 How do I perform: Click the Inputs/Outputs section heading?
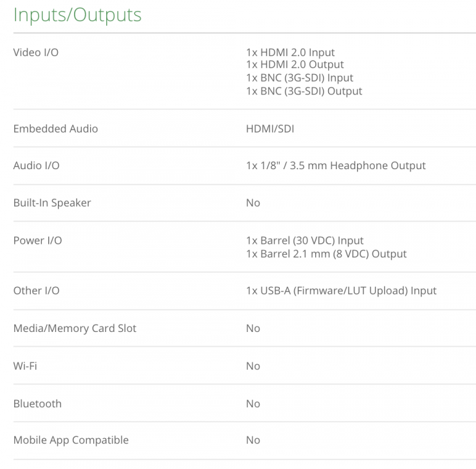click(77, 15)
